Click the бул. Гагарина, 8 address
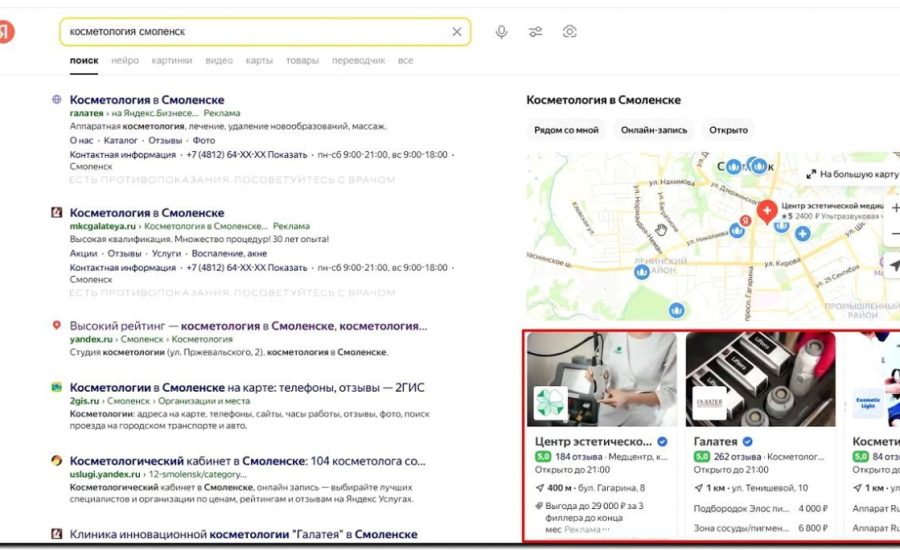Viewport: 900px width, 550px height. [611, 488]
